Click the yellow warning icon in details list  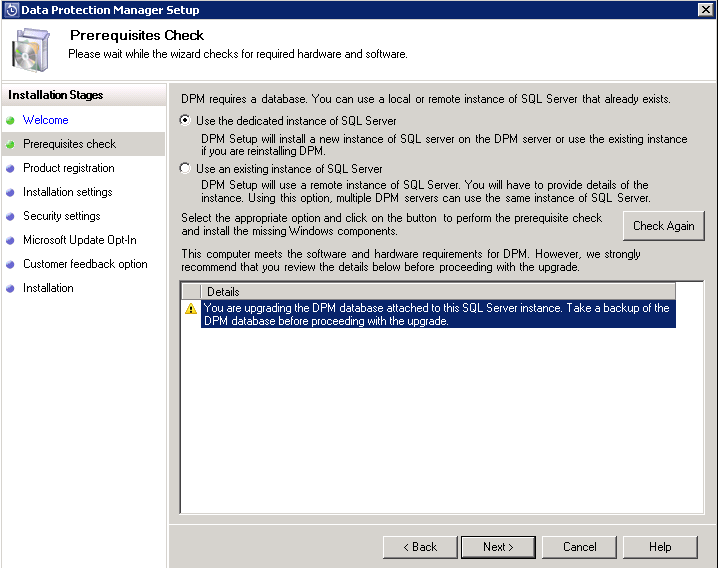[191, 309]
